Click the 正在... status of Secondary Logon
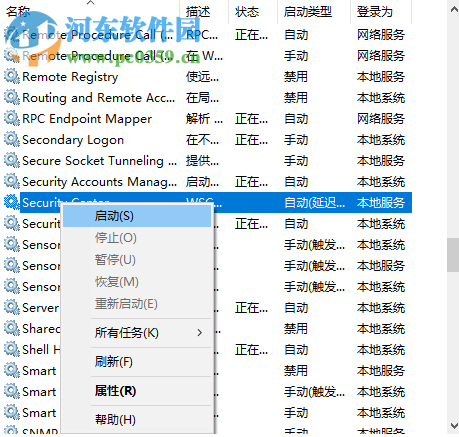The width and height of the screenshot is (459, 437). pos(251,140)
